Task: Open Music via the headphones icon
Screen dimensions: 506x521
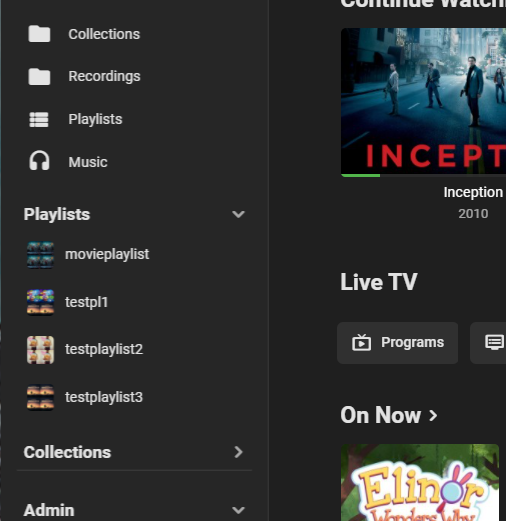Action: [39, 161]
